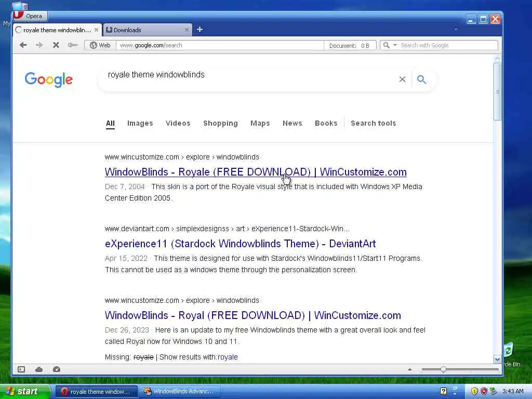Click the Google magnifier search button

pyautogui.click(x=421, y=79)
